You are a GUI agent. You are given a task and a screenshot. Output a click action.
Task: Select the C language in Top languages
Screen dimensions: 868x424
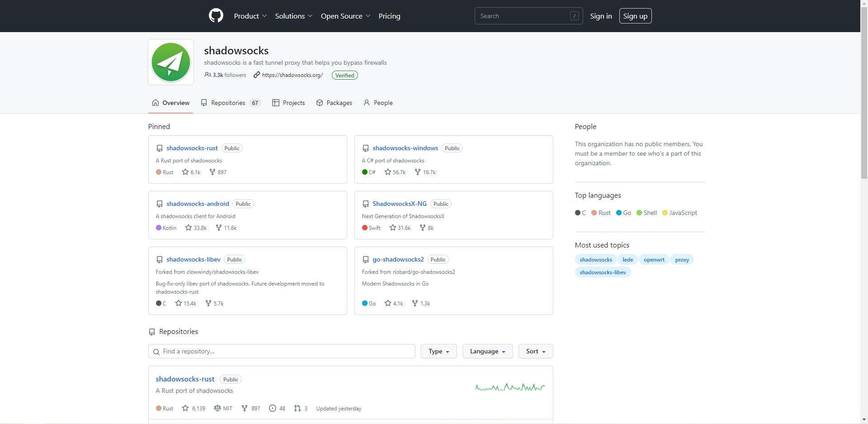point(580,213)
